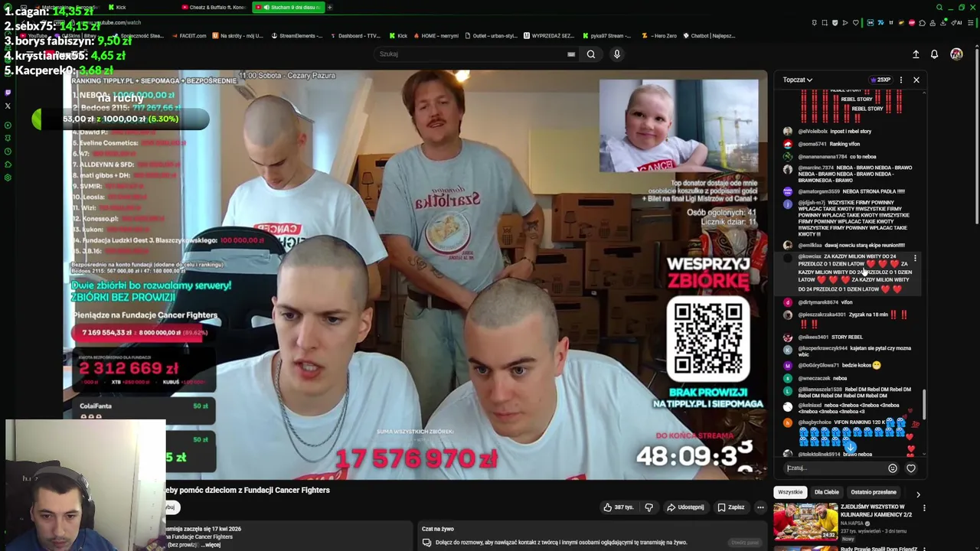This screenshot has height=551, width=980.
Task: Open a new browser tab
Action: pos(329,7)
